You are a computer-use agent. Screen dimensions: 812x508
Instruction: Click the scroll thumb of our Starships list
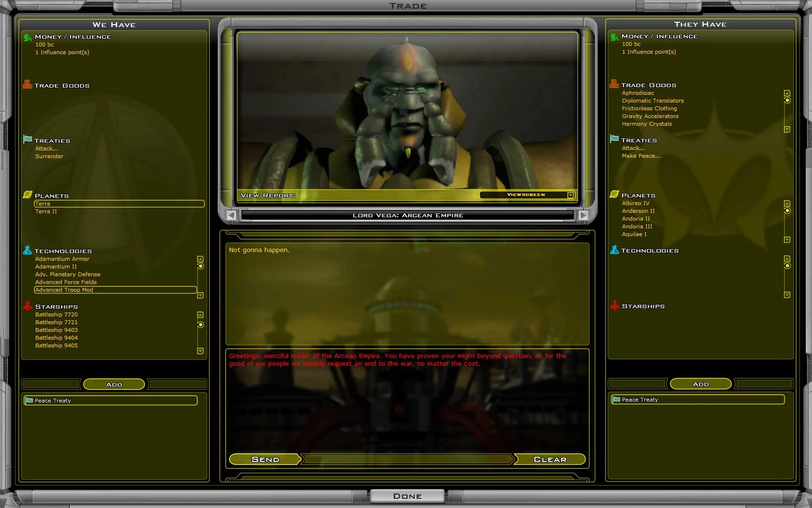[200, 325]
